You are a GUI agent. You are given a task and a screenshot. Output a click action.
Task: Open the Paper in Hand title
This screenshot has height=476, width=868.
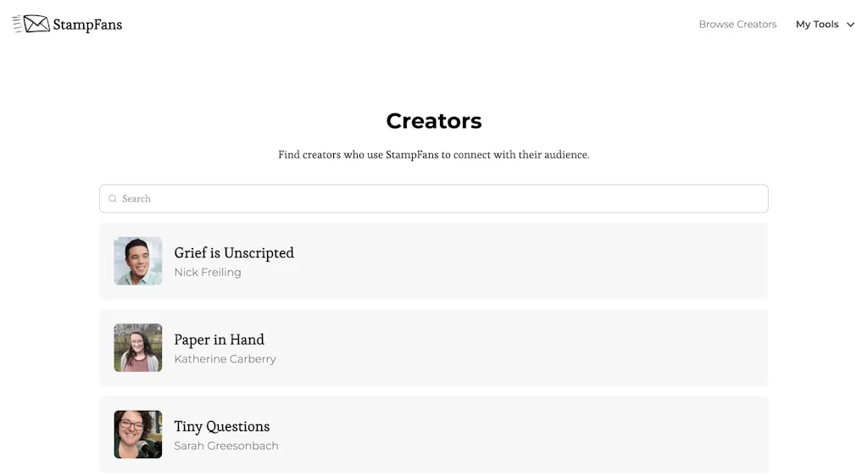[220, 340]
